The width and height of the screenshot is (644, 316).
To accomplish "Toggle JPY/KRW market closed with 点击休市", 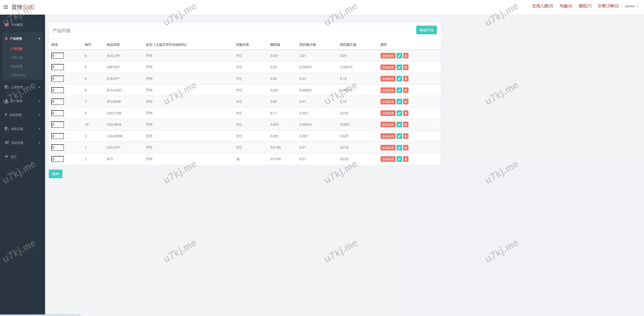I will coord(388,102).
